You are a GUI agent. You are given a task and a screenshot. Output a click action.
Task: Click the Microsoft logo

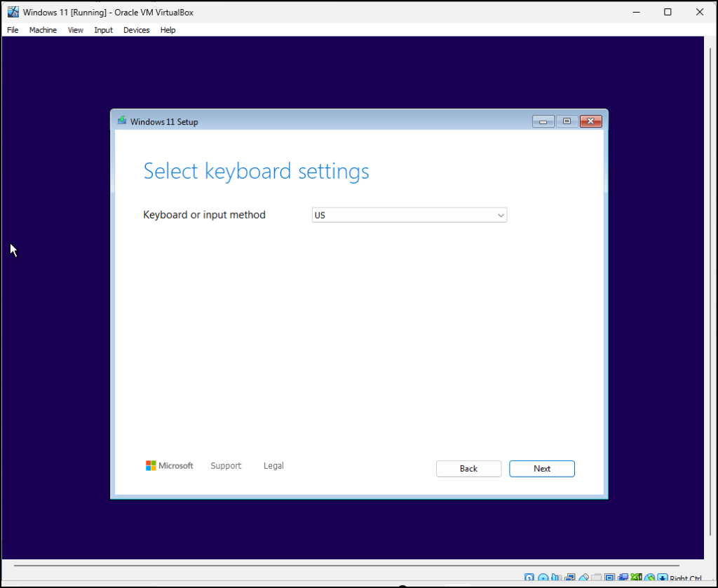(169, 466)
